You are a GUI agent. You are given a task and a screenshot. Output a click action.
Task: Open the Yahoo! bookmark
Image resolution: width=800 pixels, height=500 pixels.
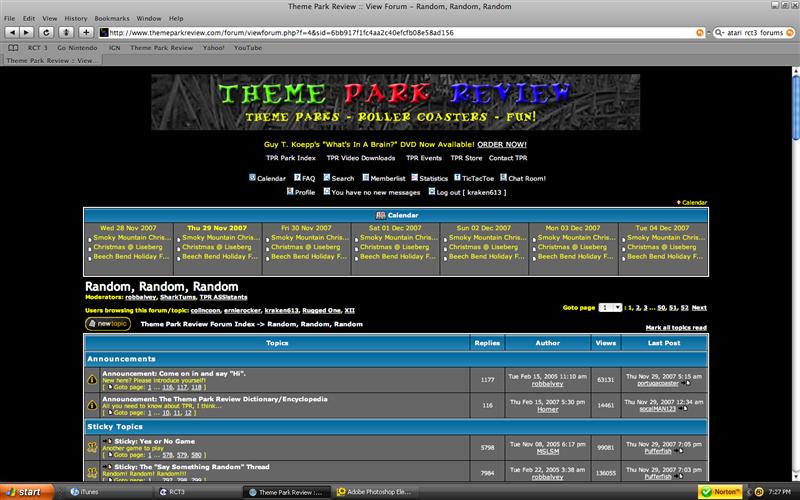click(x=213, y=47)
